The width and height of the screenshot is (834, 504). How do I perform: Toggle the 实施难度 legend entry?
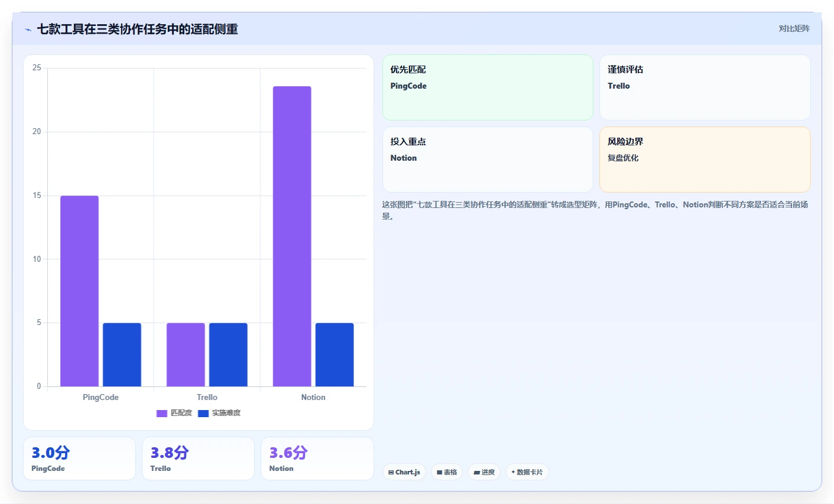[x=219, y=413]
